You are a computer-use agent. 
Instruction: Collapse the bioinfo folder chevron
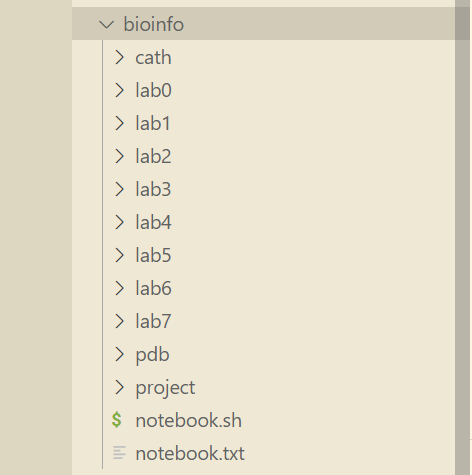click(x=107, y=25)
